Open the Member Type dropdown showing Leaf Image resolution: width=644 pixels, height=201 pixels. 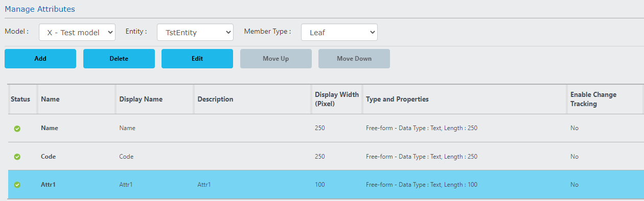point(339,32)
